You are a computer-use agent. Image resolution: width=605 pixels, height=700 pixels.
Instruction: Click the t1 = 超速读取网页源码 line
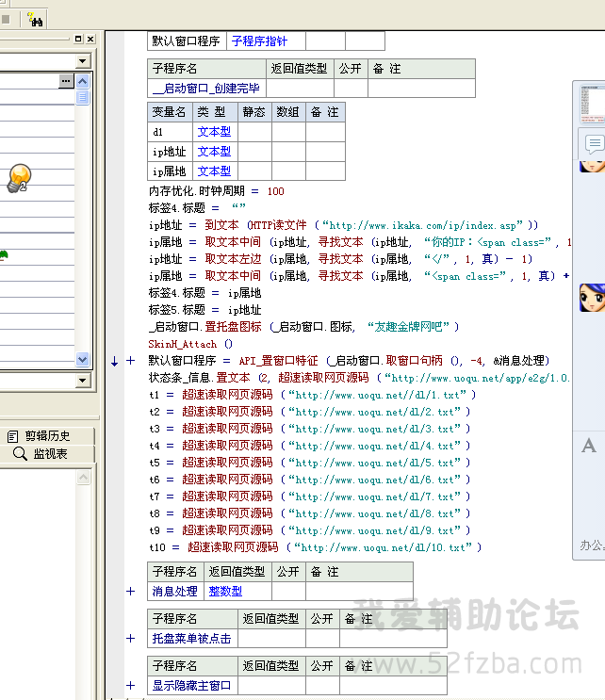(312, 395)
